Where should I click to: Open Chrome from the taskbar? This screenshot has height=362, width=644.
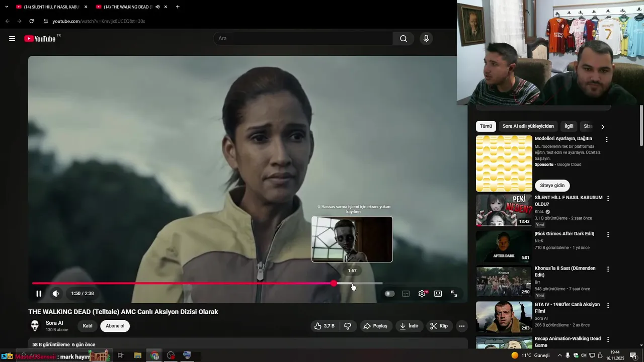(154, 355)
